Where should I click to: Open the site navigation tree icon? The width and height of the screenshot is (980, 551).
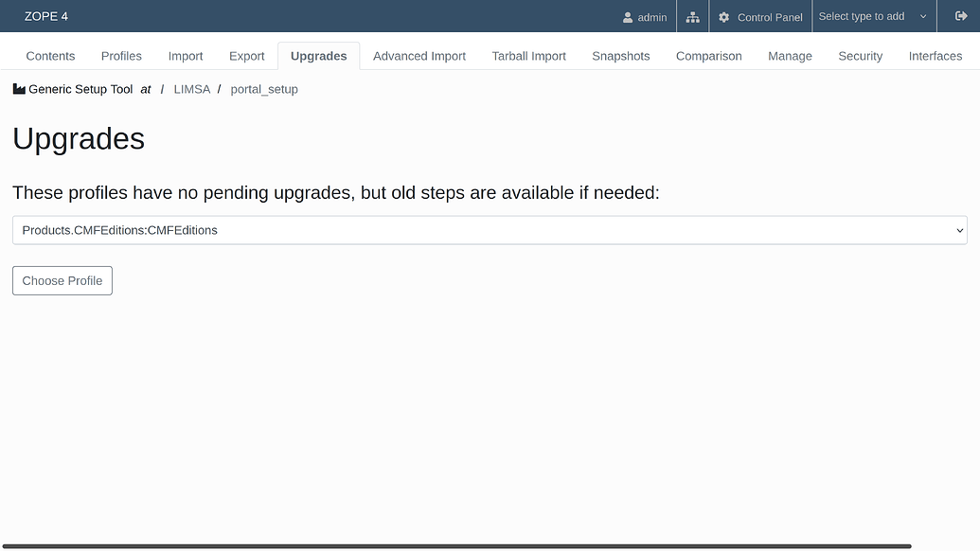click(691, 16)
